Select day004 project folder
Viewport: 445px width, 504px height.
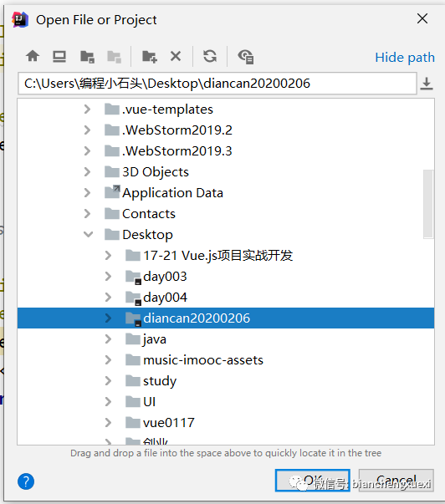coord(165,298)
